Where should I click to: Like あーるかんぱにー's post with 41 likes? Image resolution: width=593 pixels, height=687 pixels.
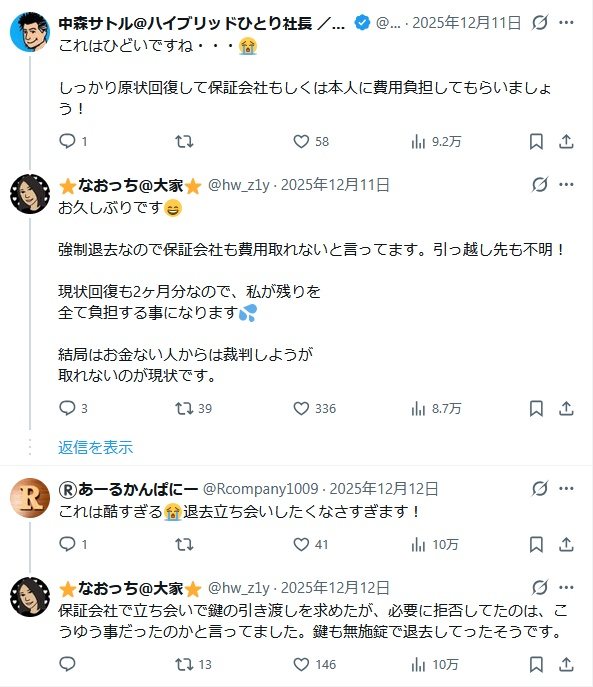pos(311,545)
